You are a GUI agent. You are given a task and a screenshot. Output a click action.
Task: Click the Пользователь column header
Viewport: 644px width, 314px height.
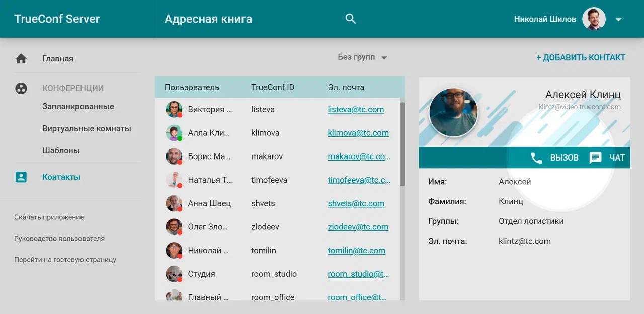[192, 87]
